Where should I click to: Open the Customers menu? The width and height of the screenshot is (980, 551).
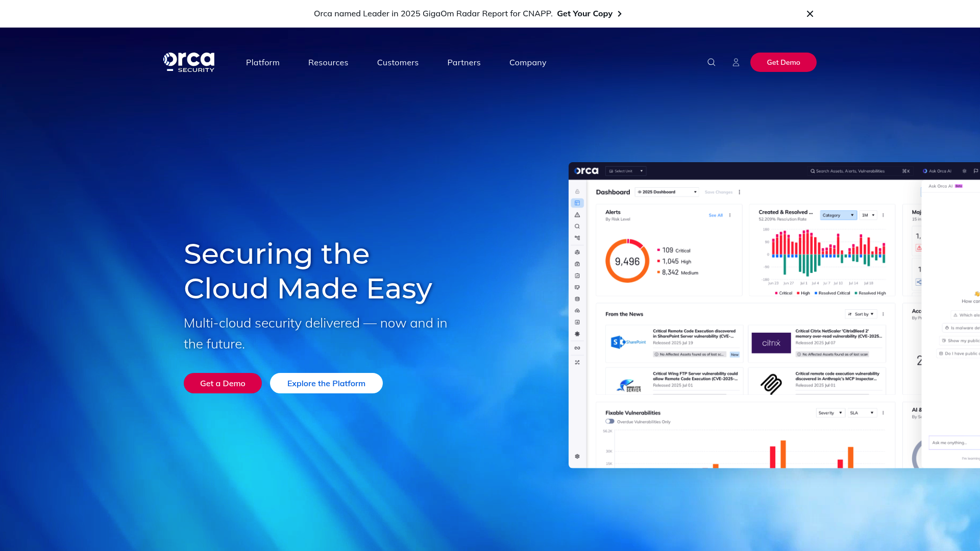pos(398,62)
